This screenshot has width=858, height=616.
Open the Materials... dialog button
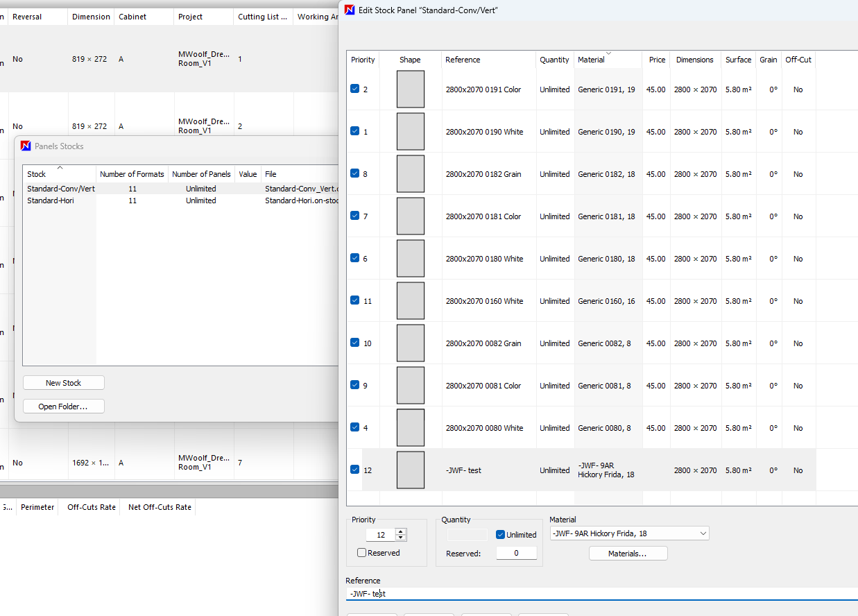pyautogui.click(x=628, y=554)
